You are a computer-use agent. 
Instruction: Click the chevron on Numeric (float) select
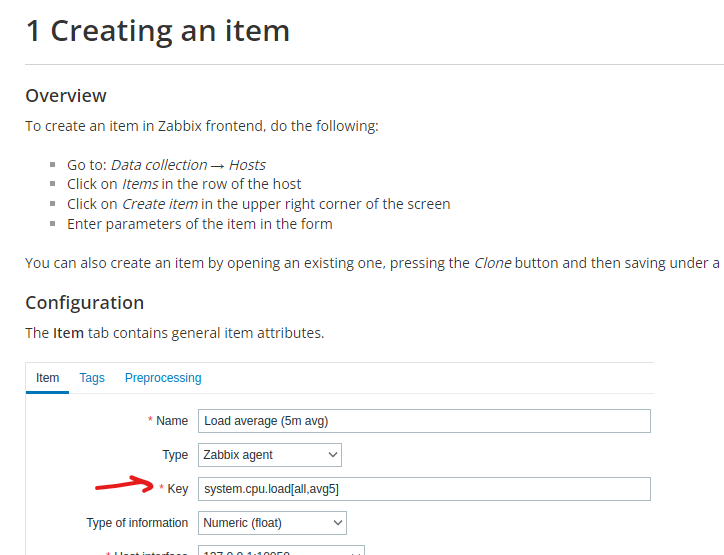tap(338, 523)
